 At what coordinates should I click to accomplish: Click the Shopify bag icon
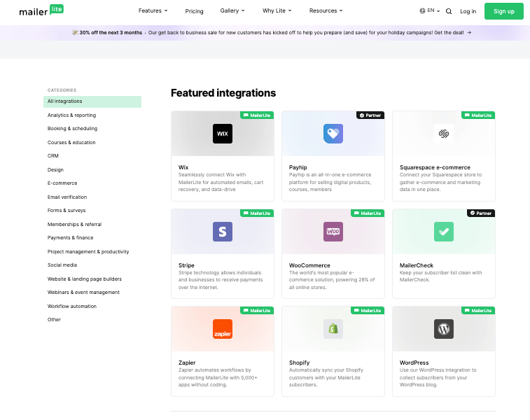pyautogui.click(x=333, y=329)
